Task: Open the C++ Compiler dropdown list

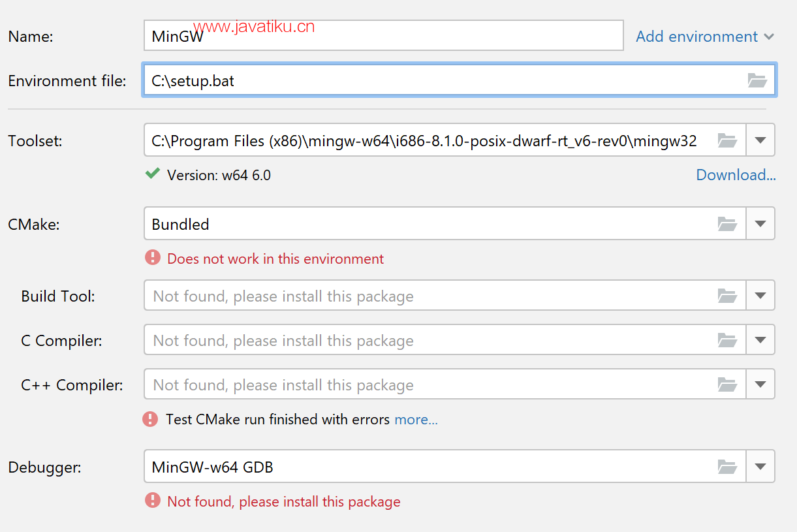Action: click(760, 384)
